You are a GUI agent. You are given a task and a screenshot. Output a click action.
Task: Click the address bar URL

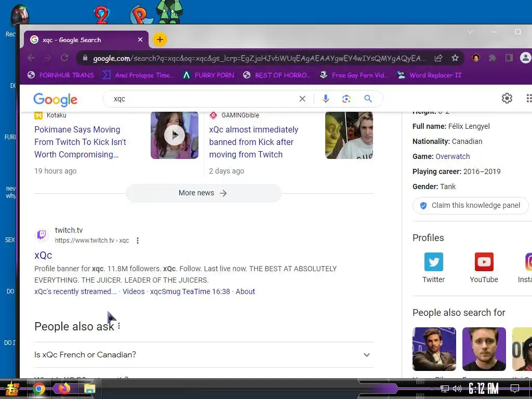(x=259, y=58)
